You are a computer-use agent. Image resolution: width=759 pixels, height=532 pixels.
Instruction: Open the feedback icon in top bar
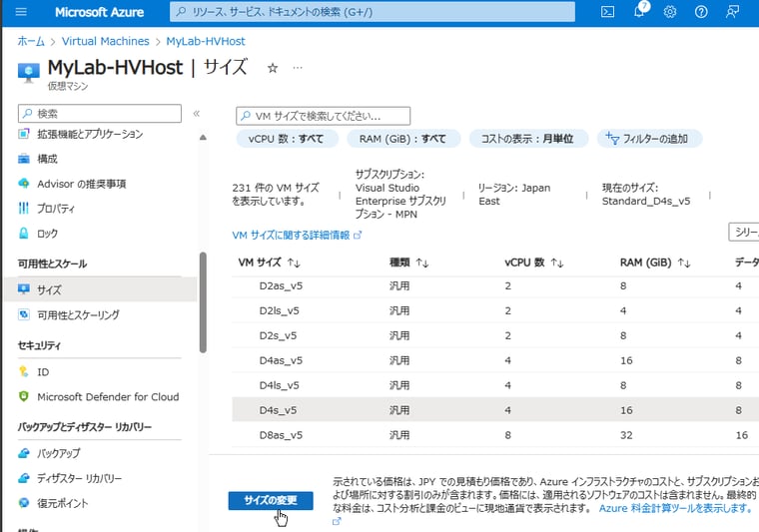(x=732, y=12)
